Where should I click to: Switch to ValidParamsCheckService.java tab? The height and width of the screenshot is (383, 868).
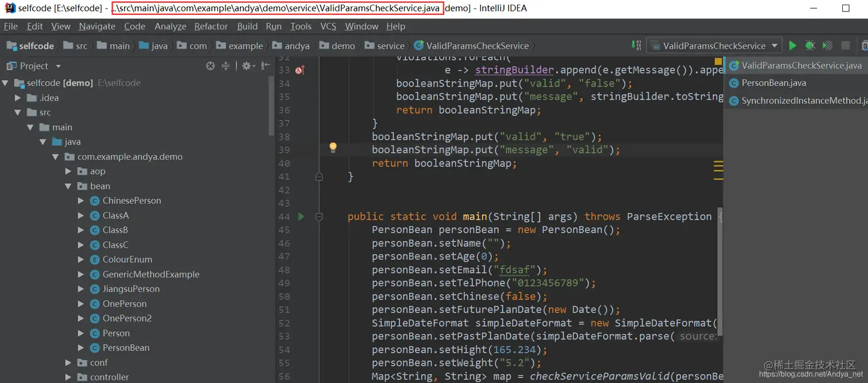click(796, 65)
